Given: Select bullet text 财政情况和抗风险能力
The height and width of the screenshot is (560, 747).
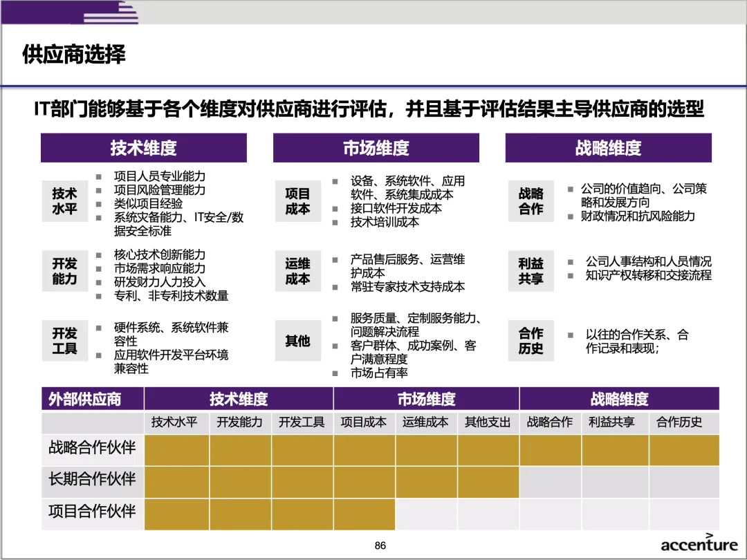Looking at the screenshot, I should [x=638, y=216].
